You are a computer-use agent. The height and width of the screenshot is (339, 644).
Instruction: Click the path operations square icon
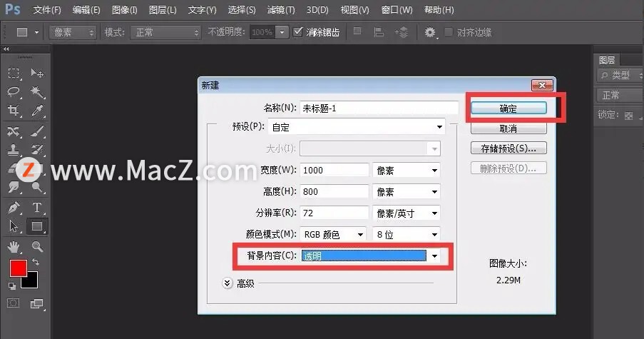tap(357, 31)
